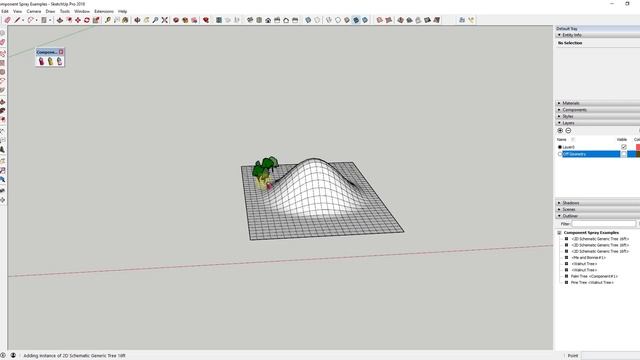Toggle the Back Edges style
Viewport: 640px width, 360px height.
click(x=317, y=20)
